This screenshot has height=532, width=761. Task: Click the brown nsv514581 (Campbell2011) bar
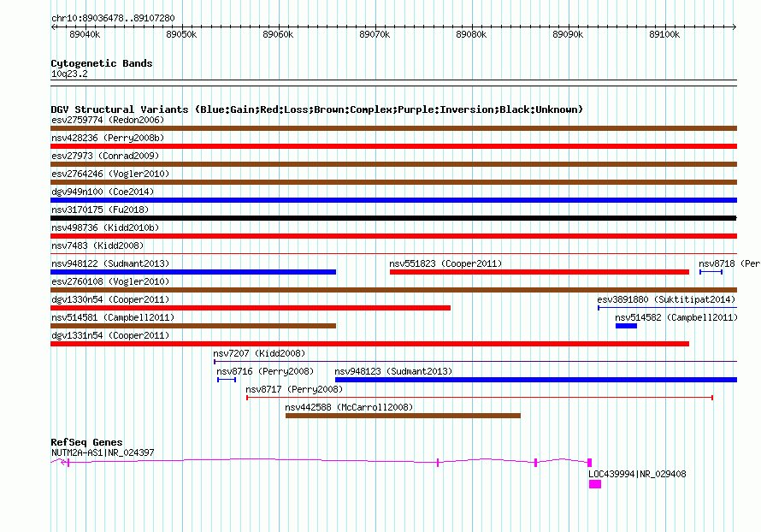pos(193,326)
